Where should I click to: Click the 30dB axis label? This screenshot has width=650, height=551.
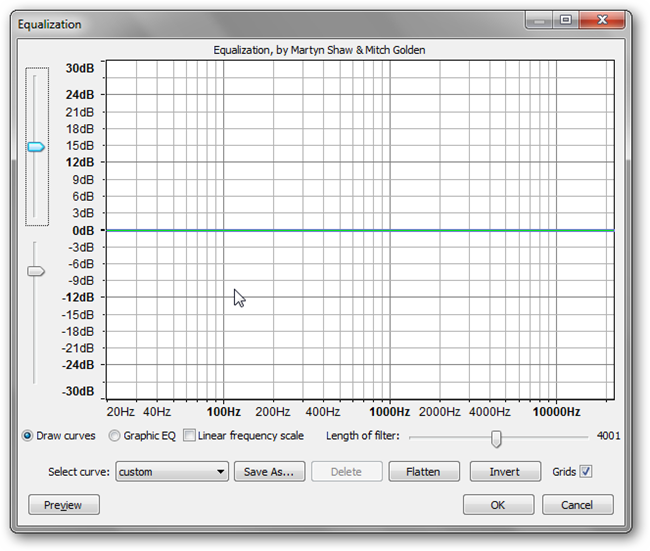point(80,68)
